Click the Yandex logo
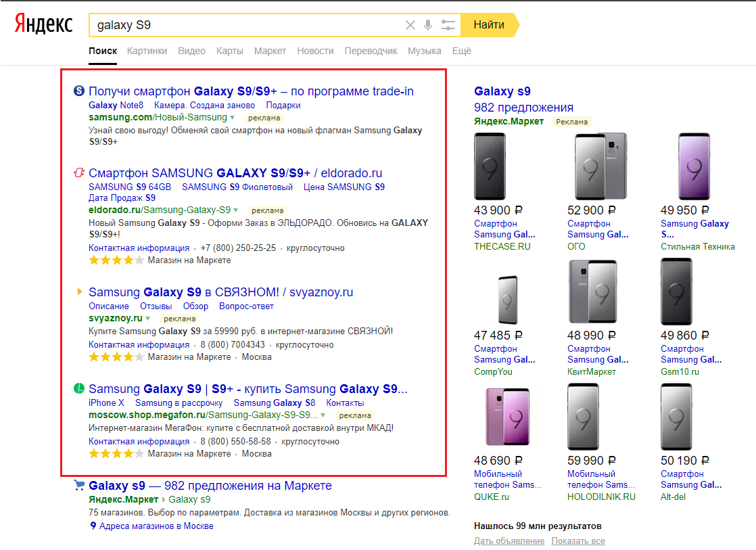The width and height of the screenshot is (756, 550). point(43,24)
